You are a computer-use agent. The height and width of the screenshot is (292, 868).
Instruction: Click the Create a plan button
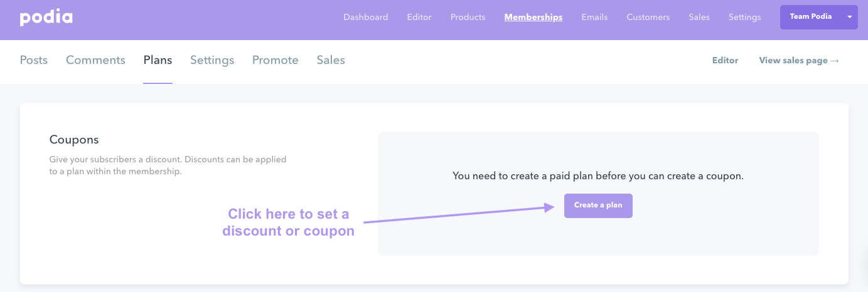[x=598, y=206]
